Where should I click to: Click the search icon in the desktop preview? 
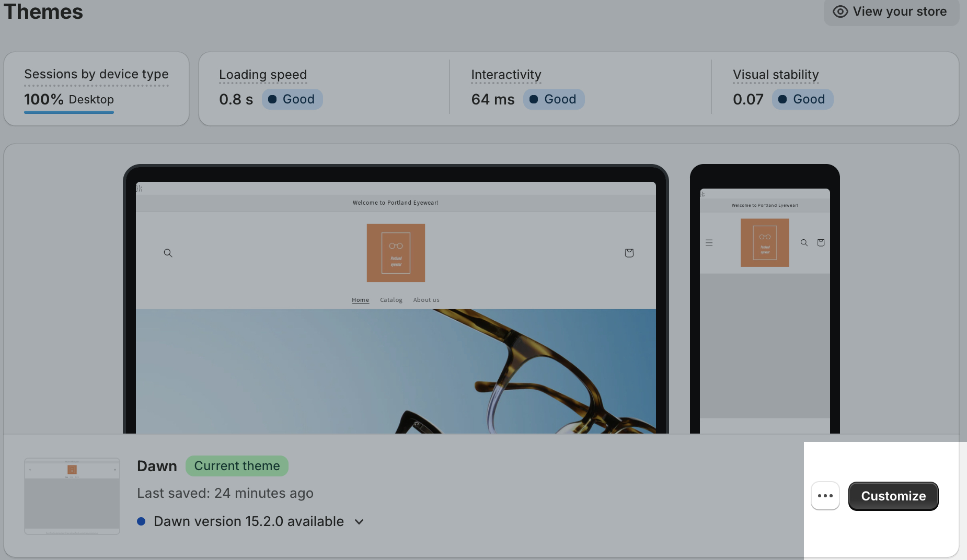coord(168,253)
